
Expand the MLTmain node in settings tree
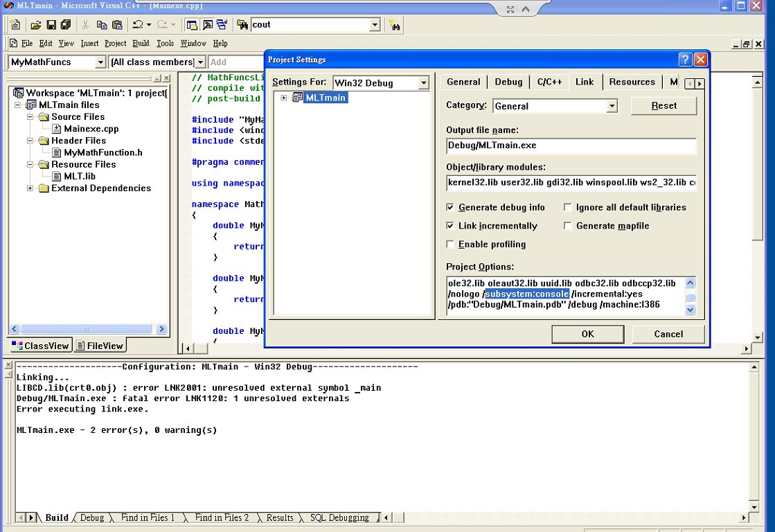click(x=284, y=98)
